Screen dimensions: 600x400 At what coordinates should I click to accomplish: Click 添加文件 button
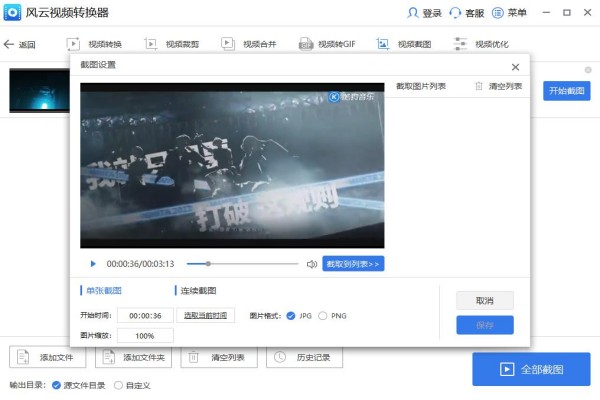click(47, 357)
